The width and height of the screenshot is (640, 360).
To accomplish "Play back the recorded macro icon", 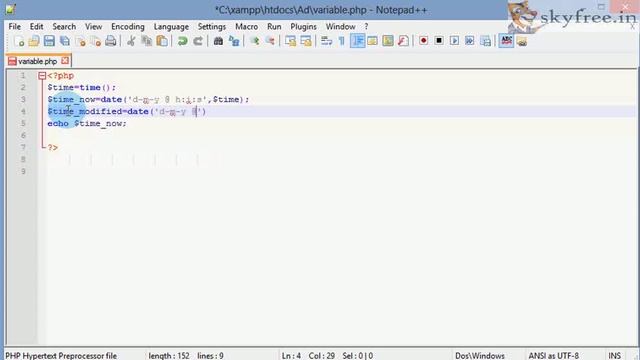I will point(454,41).
